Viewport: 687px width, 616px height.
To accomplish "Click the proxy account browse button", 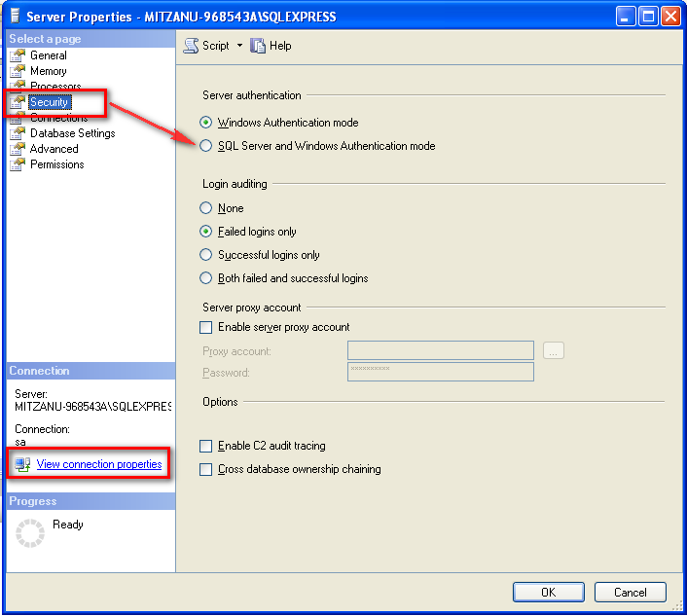I will (554, 350).
